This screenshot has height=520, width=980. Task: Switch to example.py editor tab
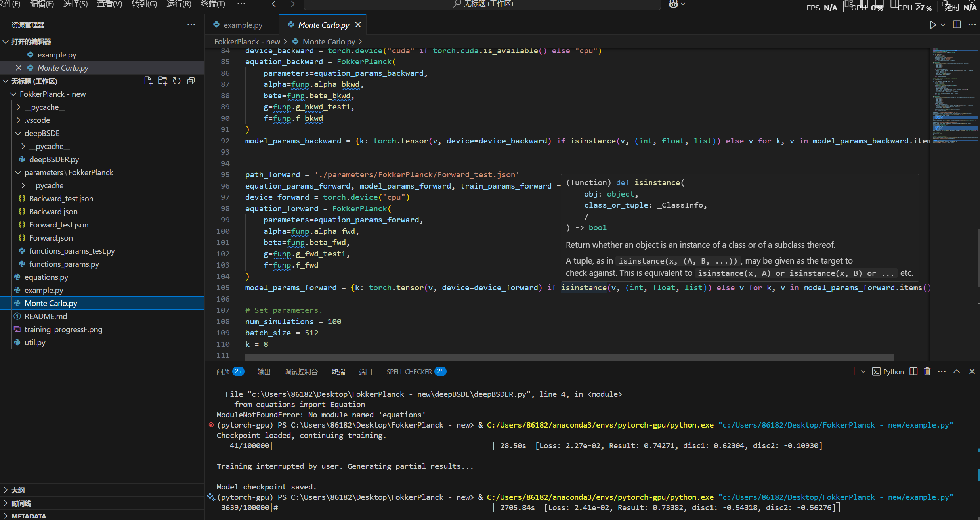[243, 25]
